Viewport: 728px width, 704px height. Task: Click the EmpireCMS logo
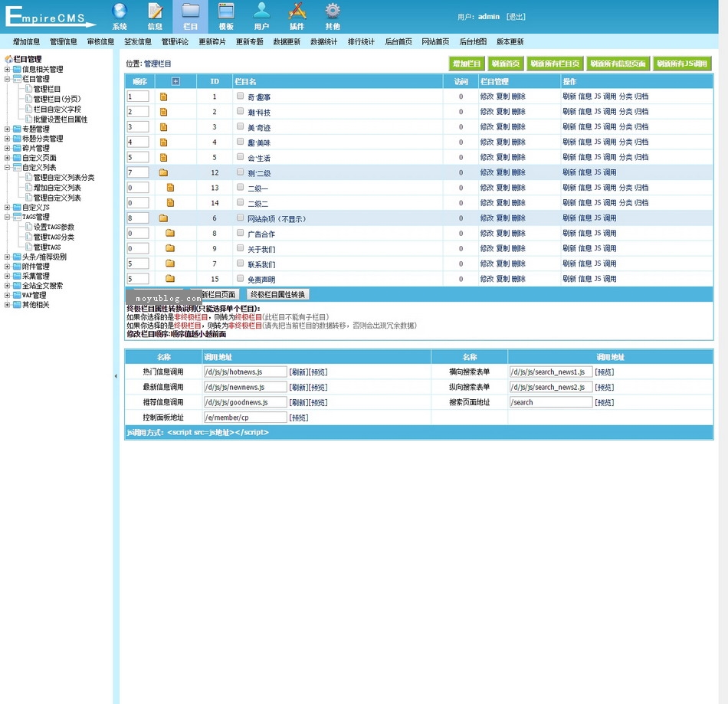tap(50, 17)
